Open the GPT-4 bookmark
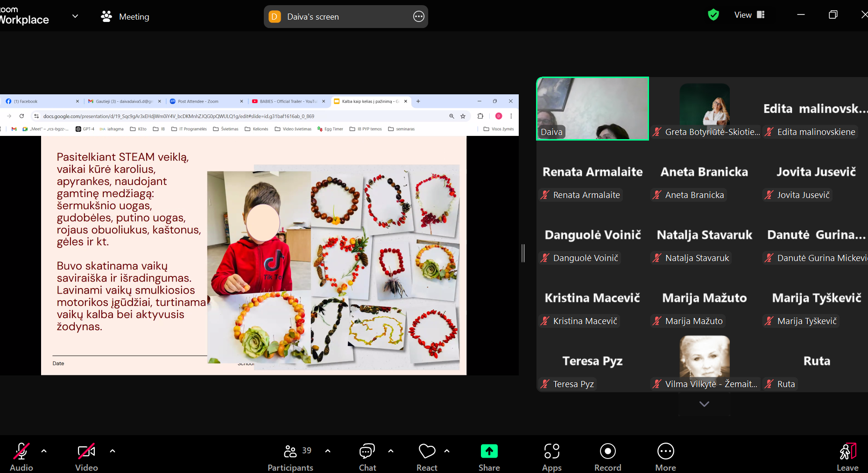Screen dimensions: 868x473 pyautogui.click(x=85, y=129)
